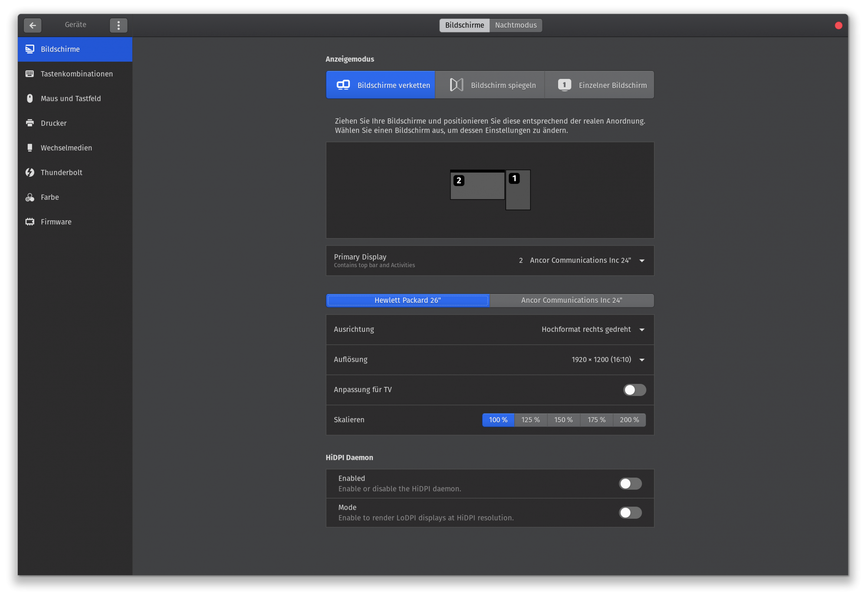The image size is (868, 599).
Task: Expand the Ausrichtung orientation dropdown
Action: tap(592, 330)
